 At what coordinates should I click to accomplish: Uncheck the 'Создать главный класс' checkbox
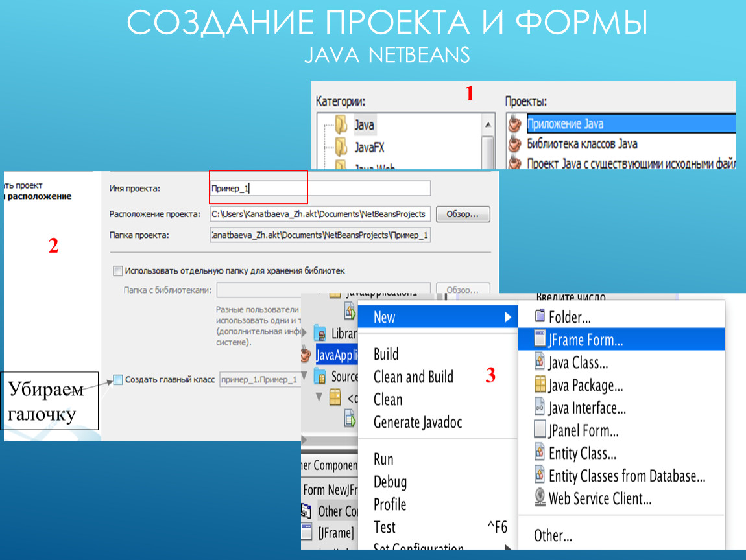117,380
